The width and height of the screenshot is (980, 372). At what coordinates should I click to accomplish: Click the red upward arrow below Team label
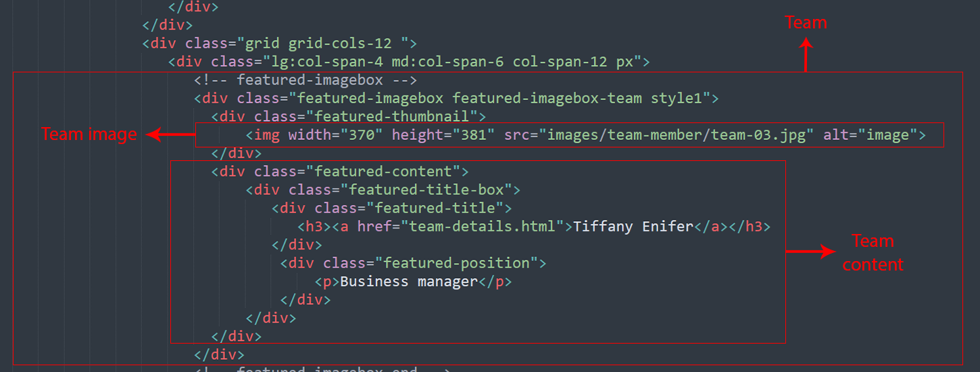coord(806,54)
